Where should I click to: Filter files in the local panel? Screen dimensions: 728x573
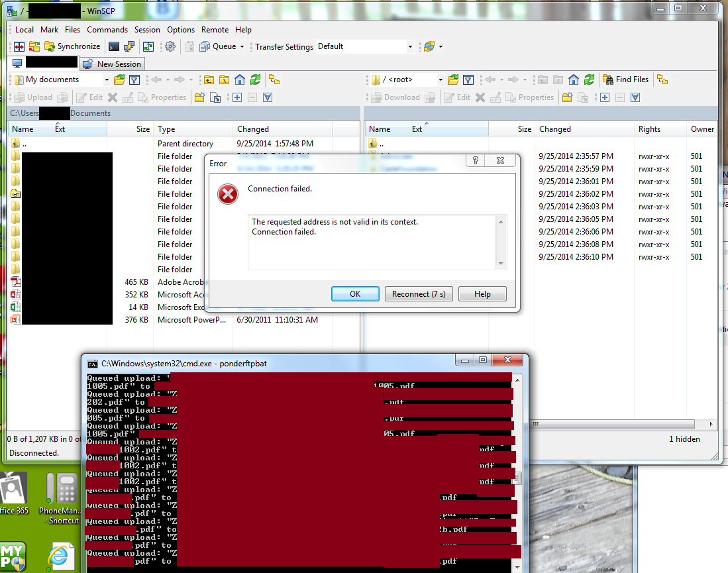coord(134,79)
